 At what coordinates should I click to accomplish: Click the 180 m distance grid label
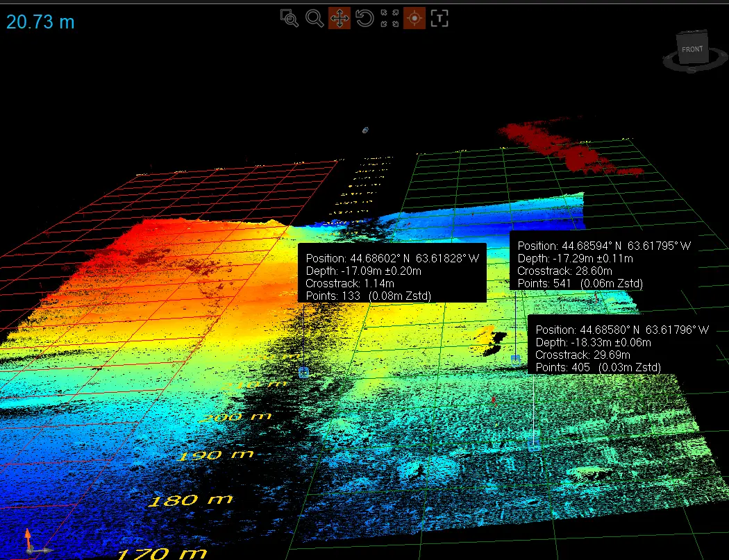click(191, 500)
